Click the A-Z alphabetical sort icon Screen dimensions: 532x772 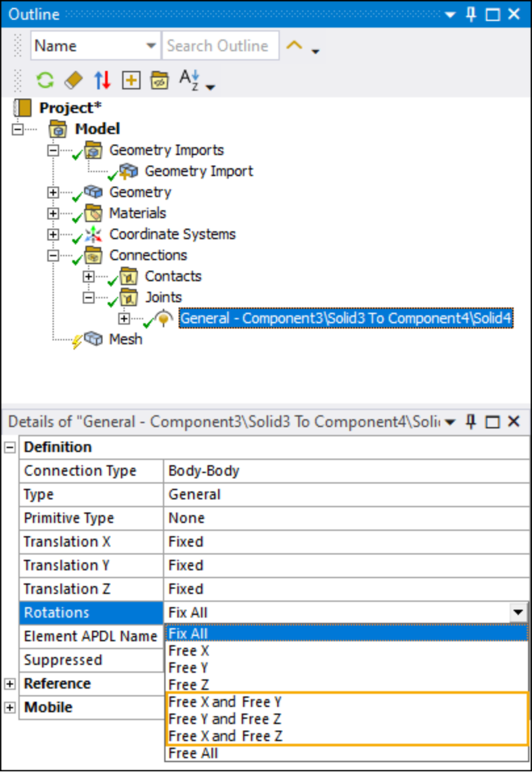[189, 79]
